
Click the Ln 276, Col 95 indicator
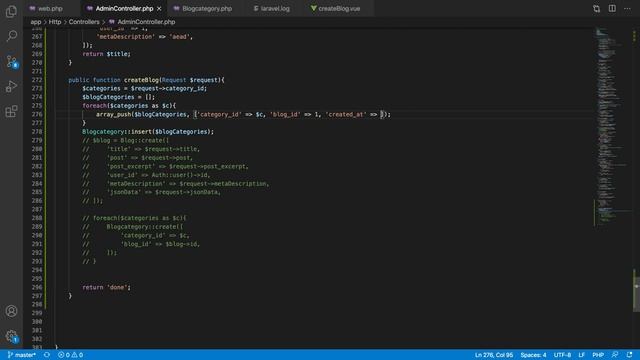[x=493, y=355]
